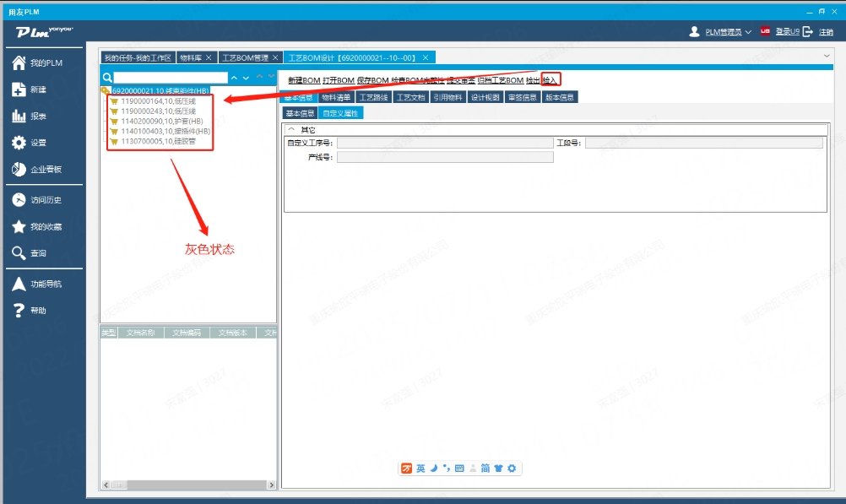Screen dimensions: 846x504
Task: Close the 物料库 tab
Action: point(209,57)
